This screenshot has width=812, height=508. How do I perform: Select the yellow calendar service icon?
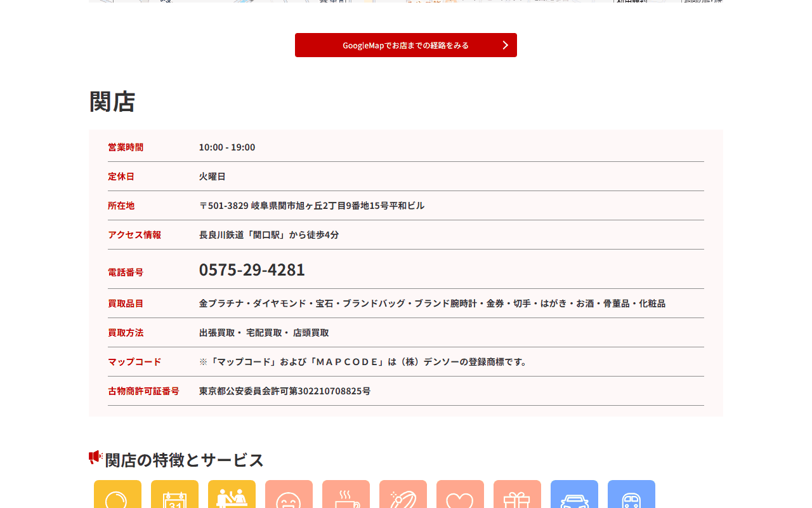(174, 494)
